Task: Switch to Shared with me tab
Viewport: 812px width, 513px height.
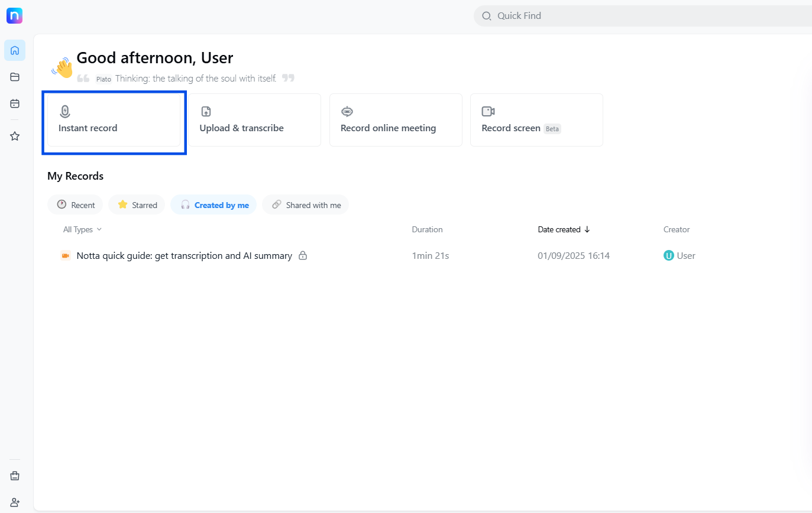Action: [306, 204]
